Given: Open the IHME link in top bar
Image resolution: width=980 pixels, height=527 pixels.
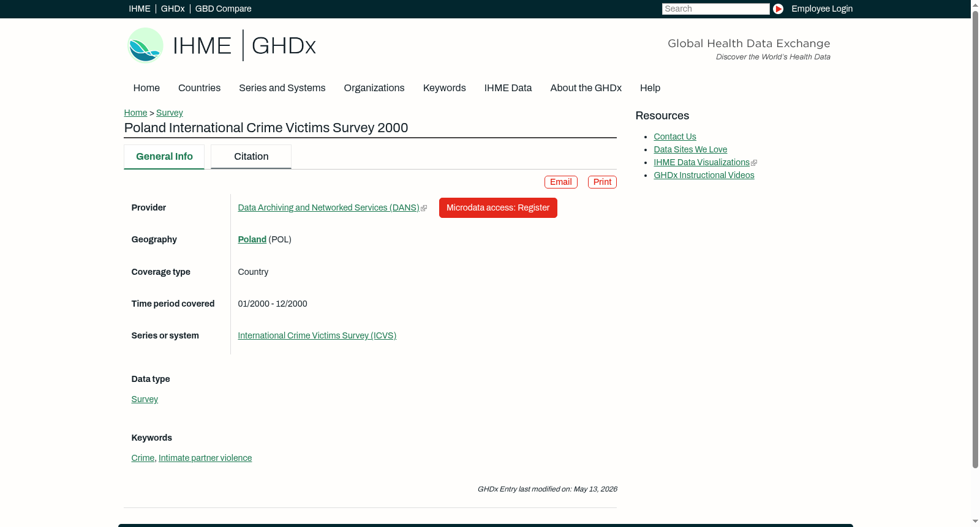Looking at the screenshot, I should [140, 9].
